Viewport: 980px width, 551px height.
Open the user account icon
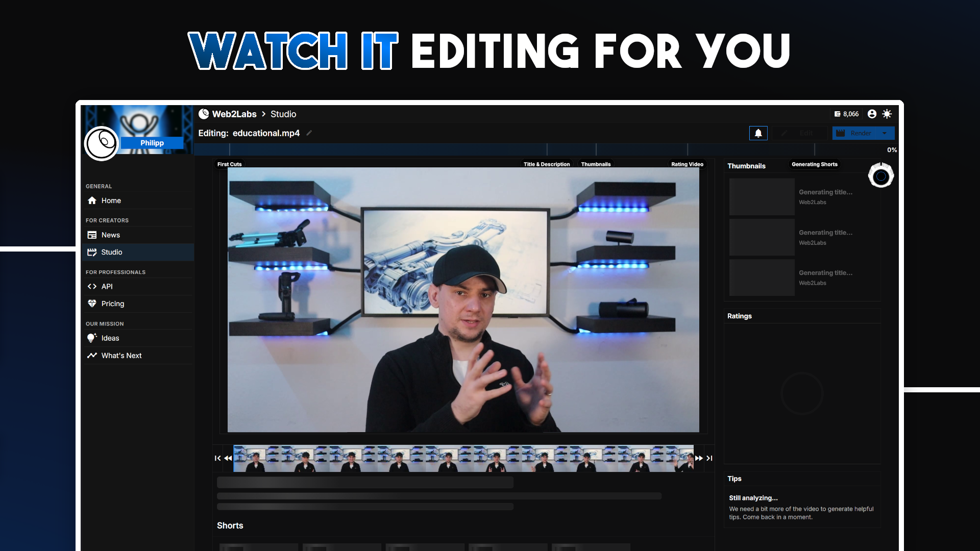[x=872, y=114]
